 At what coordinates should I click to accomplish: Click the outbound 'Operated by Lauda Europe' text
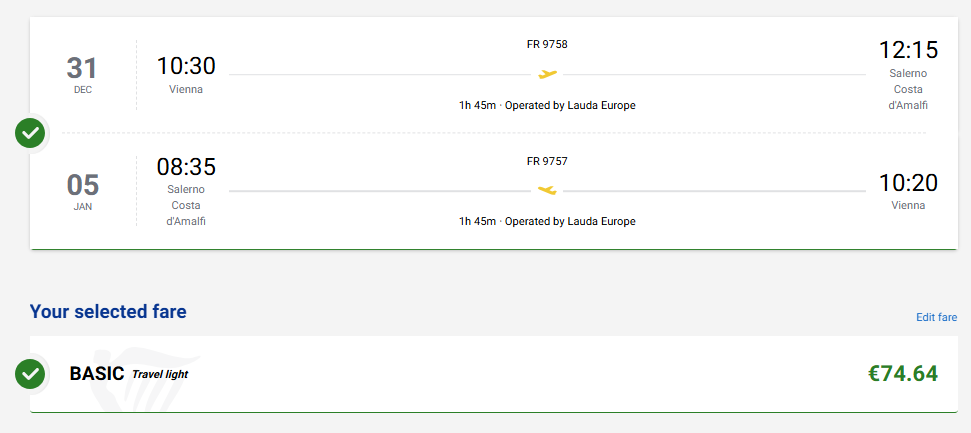tap(570, 105)
